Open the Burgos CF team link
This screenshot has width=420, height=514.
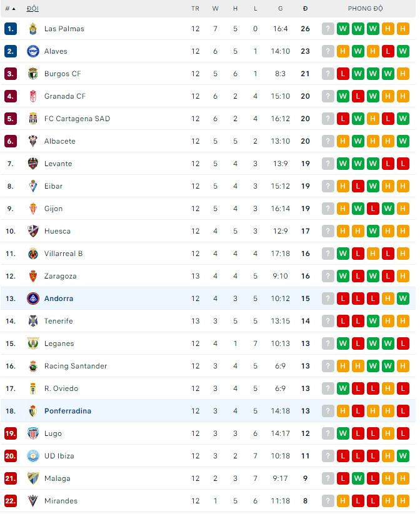[62, 74]
